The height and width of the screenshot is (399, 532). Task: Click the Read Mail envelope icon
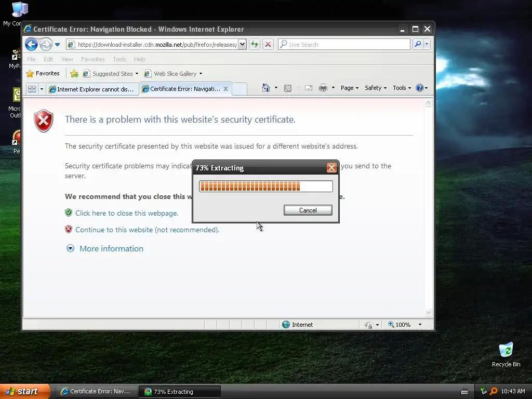coord(309,88)
